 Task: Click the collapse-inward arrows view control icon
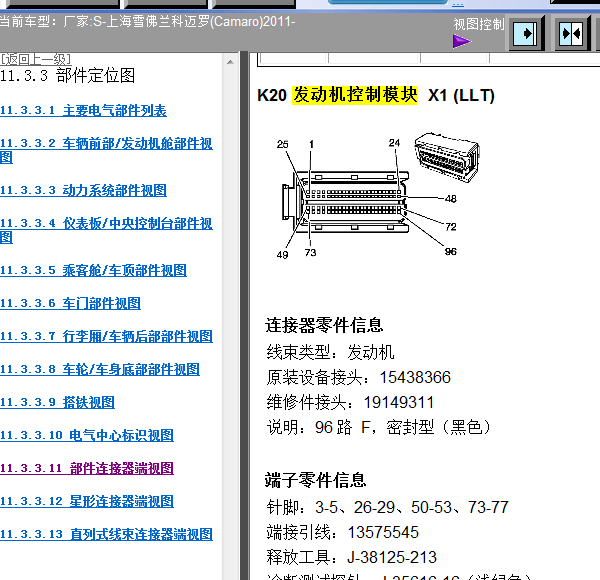coord(572,34)
